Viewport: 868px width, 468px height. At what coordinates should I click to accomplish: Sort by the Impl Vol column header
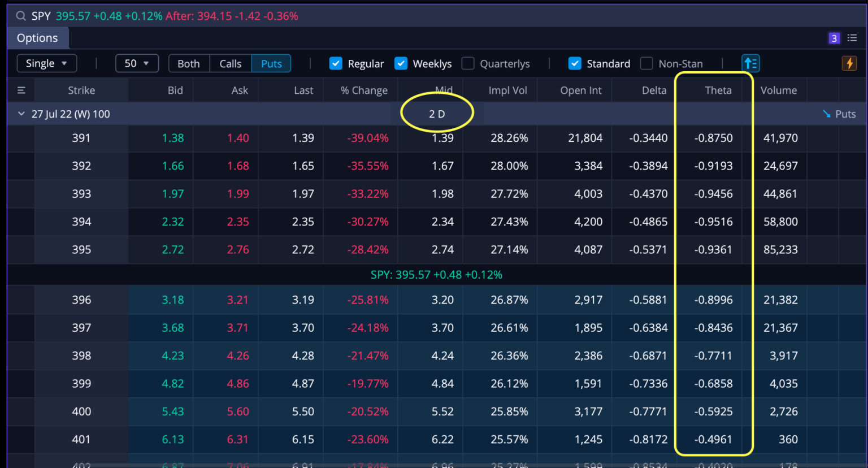[507, 90]
